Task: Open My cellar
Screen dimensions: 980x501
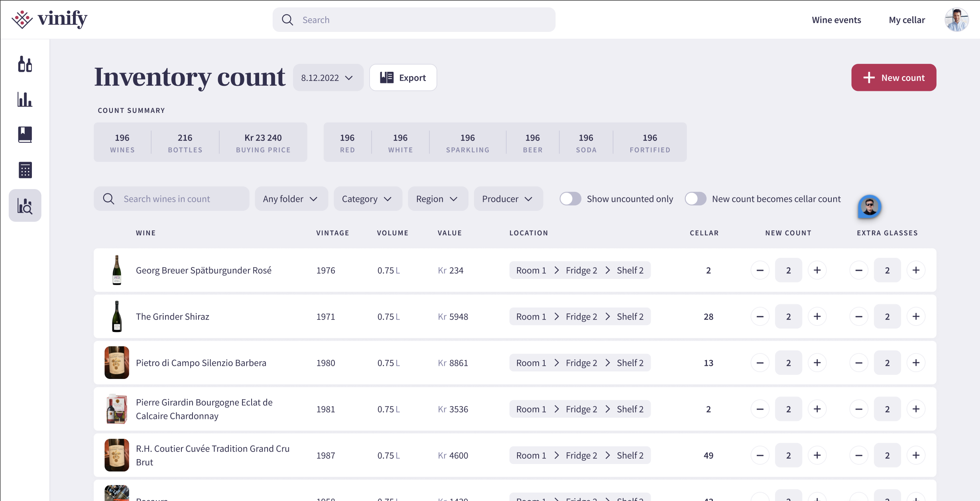Action: click(x=907, y=20)
